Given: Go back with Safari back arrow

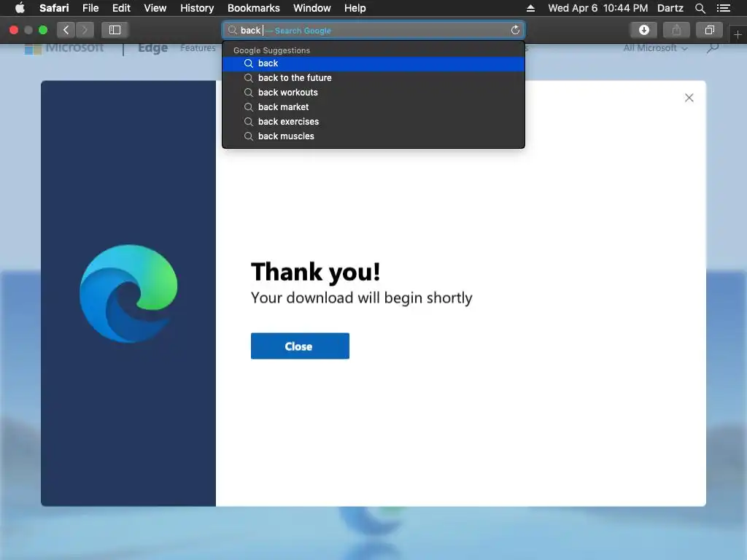Looking at the screenshot, I should 66,30.
